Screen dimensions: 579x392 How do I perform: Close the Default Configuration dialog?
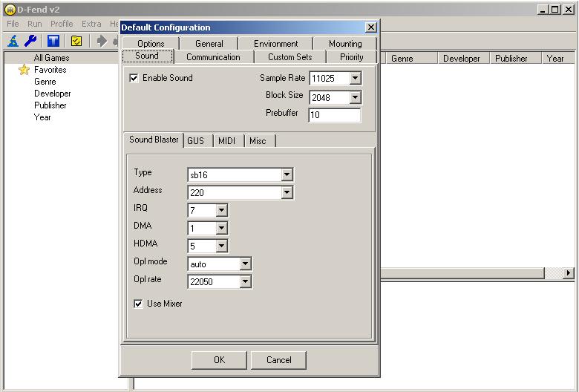point(370,27)
